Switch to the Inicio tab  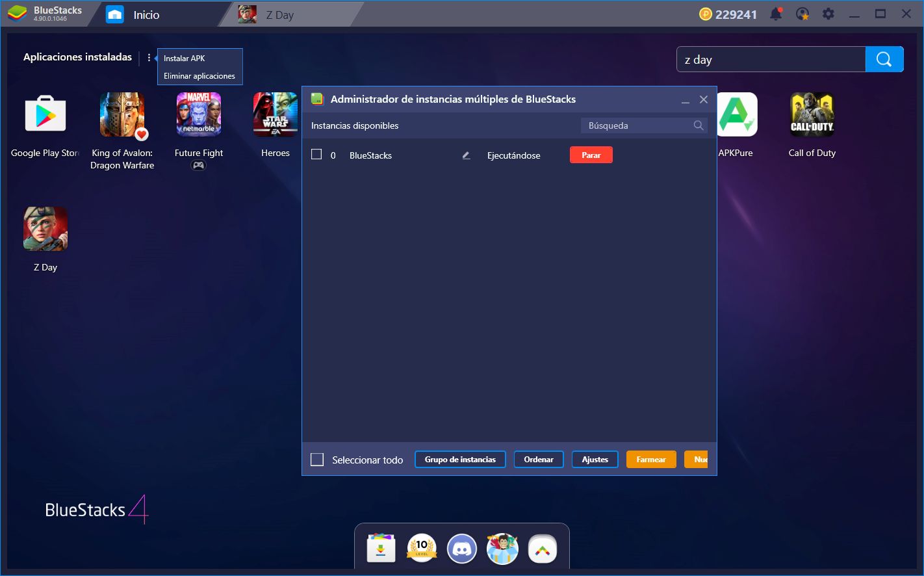(x=146, y=14)
